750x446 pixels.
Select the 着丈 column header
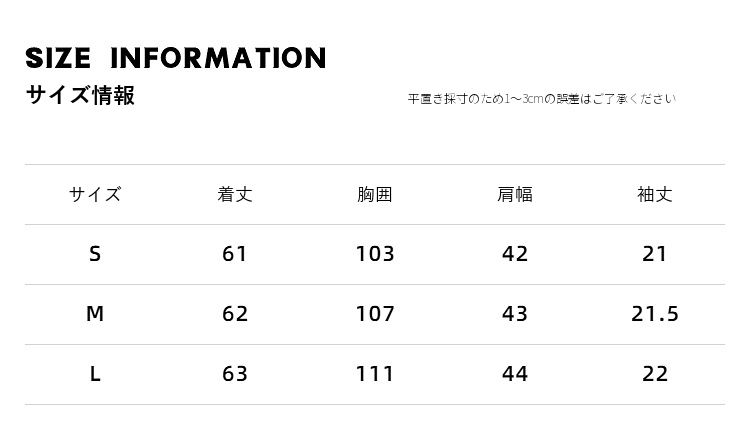tap(235, 194)
